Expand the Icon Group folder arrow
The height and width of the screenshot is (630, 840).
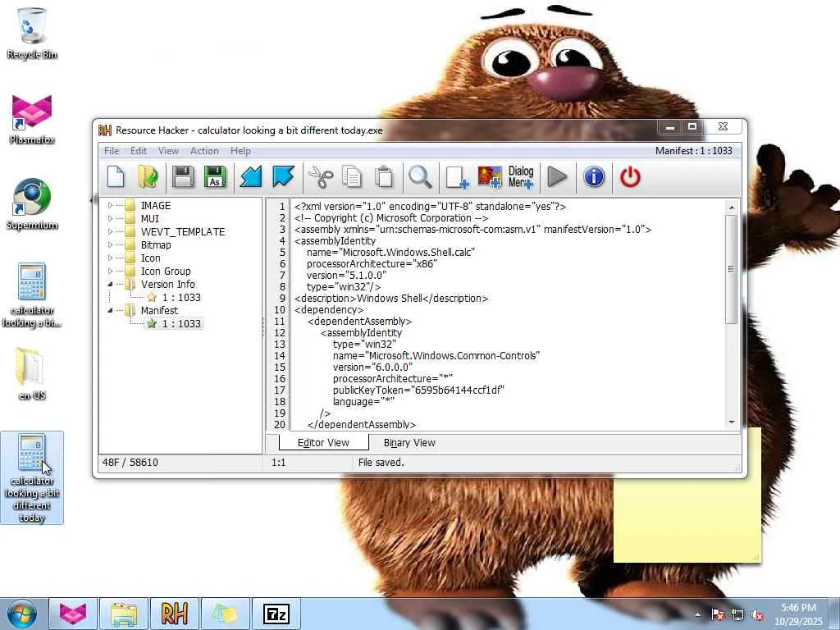(111, 271)
